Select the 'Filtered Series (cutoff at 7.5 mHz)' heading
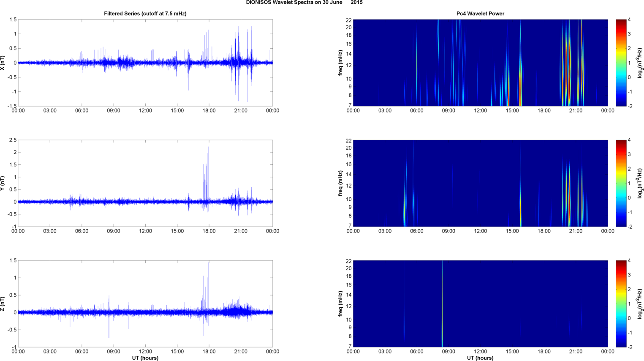The height and width of the screenshot is (361, 644). (x=145, y=14)
